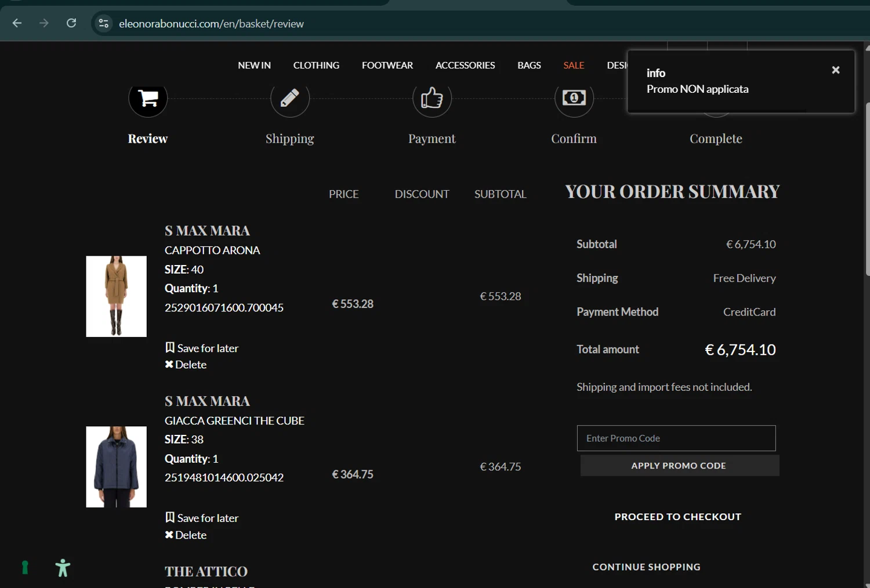The image size is (870, 588).
Task: Click the CAPPOTTO ARONA product name
Action: (212, 251)
